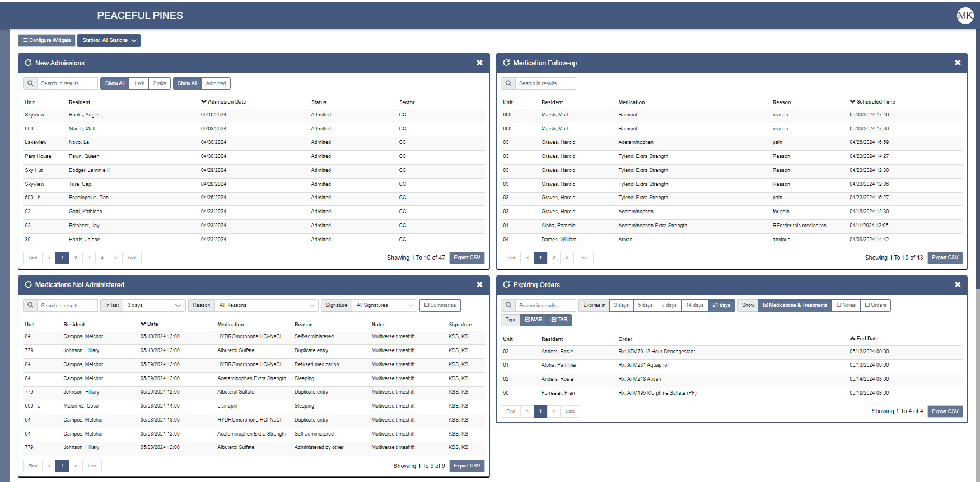980x482 pixels.
Task: Set Expires in to 21 days
Action: coord(721,305)
